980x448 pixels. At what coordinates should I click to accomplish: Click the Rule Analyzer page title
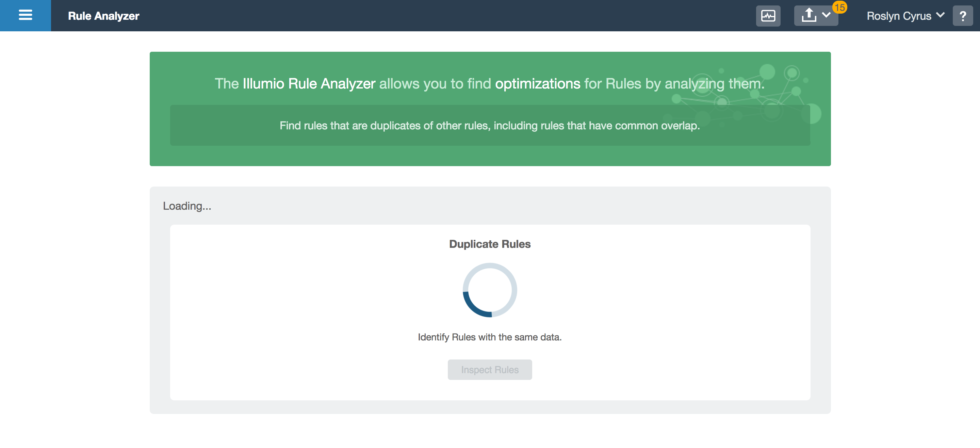tap(103, 16)
